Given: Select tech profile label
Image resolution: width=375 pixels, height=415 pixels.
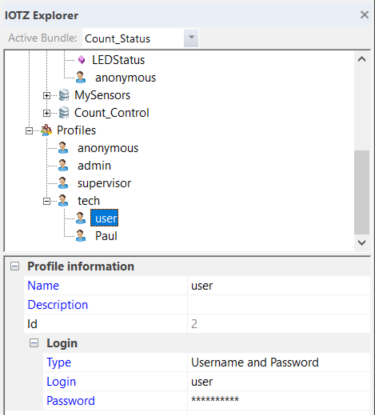Looking at the screenshot, I should [x=89, y=201].
